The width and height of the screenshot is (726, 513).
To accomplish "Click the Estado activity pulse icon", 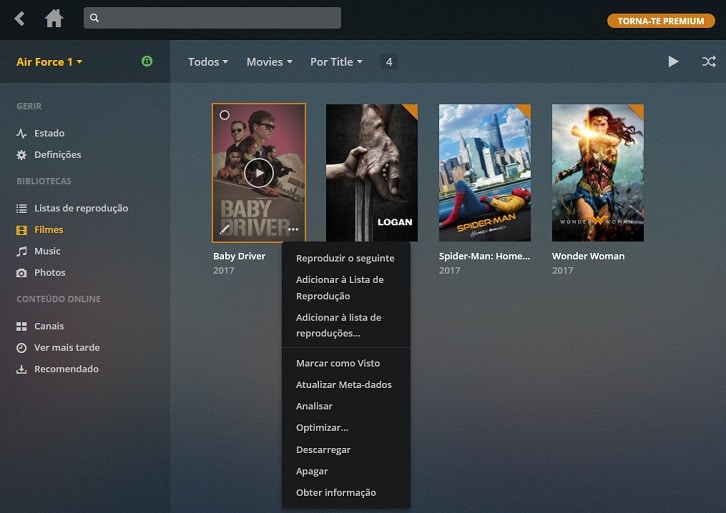I will [21, 133].
